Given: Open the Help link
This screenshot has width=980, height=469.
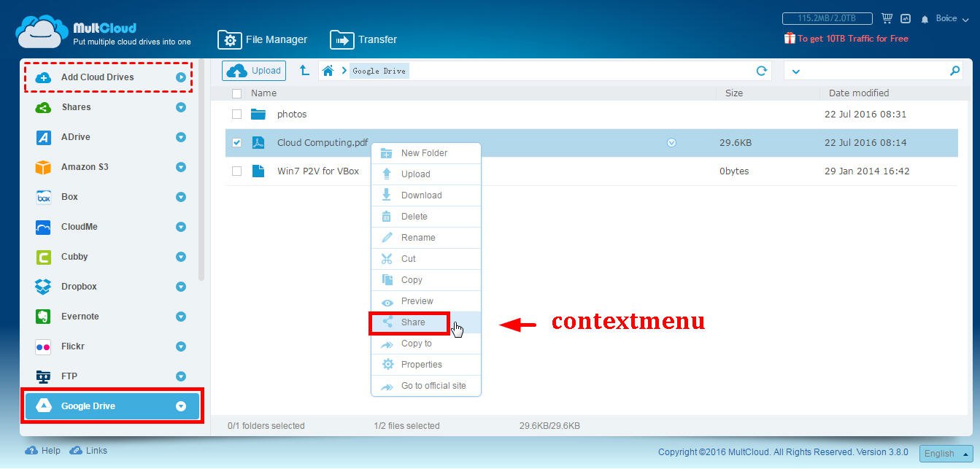Looking at the screenshot, I should (43, 451).
